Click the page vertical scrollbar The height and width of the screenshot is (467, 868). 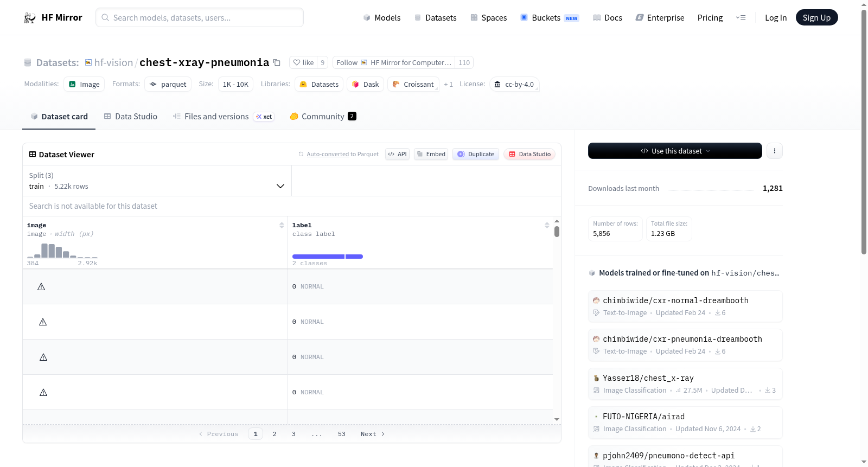click(864, 131)
